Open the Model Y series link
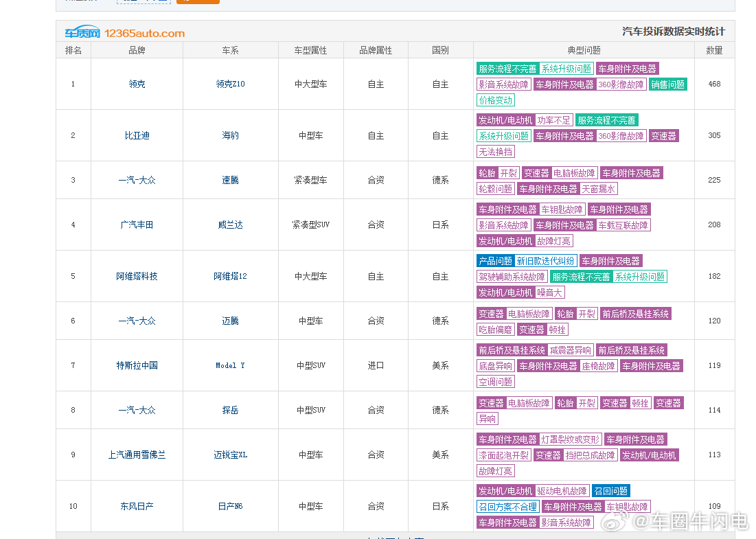756x539 pixels. pyautogui.click(x=229, y=365)
